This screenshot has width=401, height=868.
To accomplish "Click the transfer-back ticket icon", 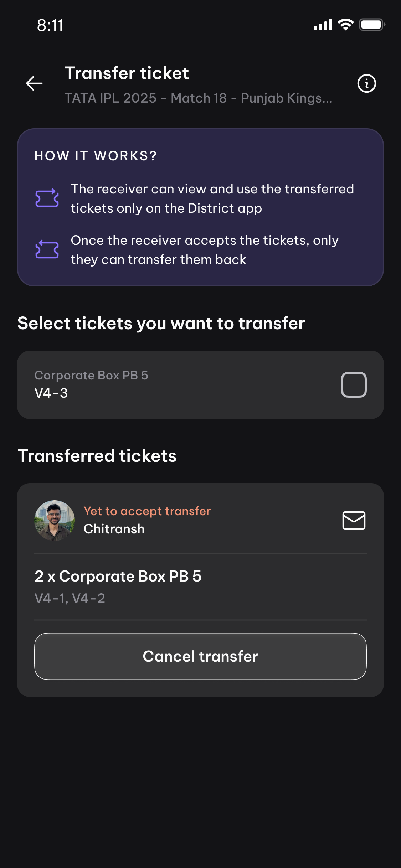I will 47,249.
